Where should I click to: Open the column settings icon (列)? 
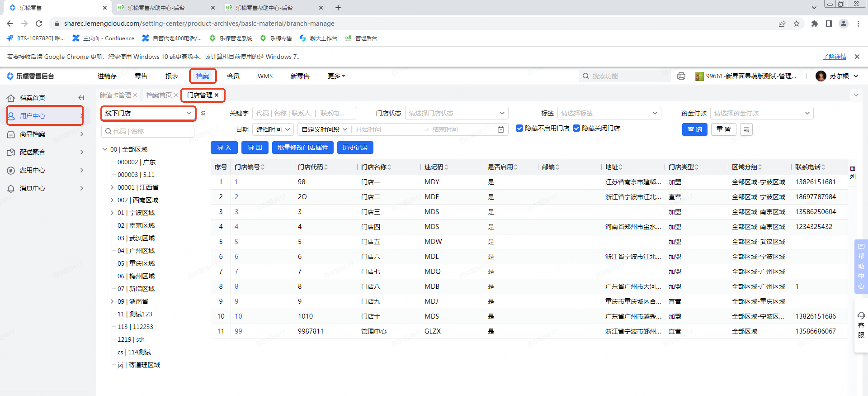click(x=853, y=172)
